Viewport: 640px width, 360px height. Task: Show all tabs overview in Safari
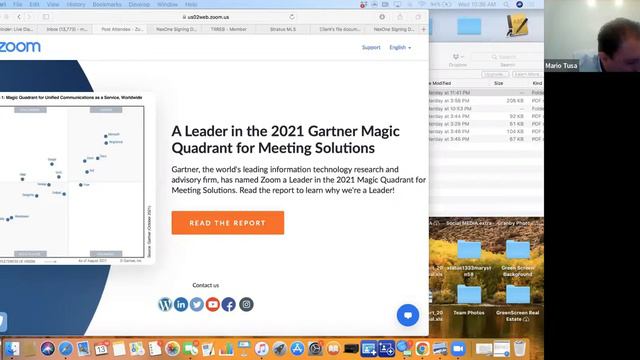[418, 17]
